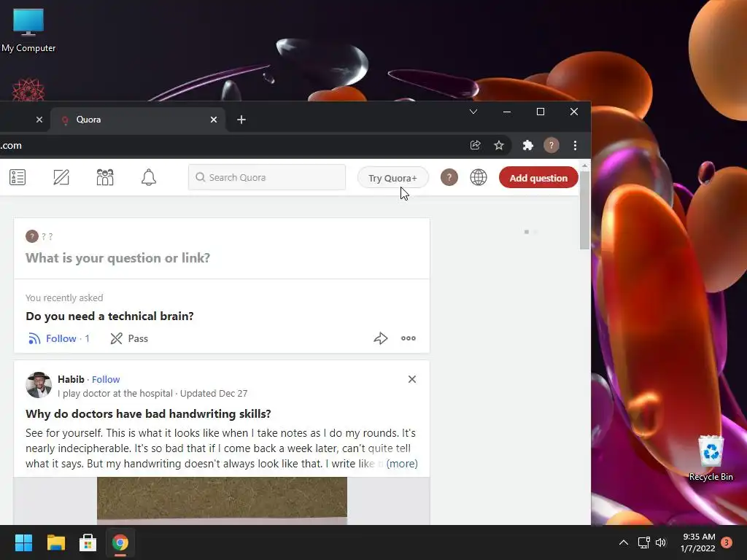
Task: Open the Chrome three-dot menu
Action: click(x=575, y=145)
